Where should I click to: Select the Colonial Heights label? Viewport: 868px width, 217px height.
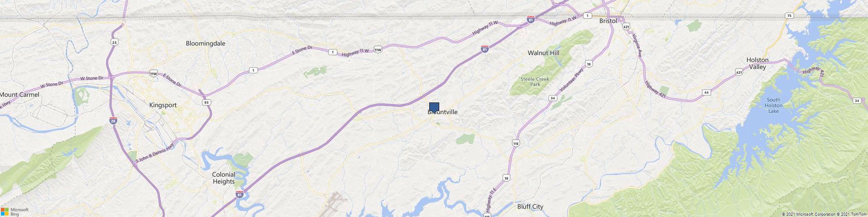[224, 178]
